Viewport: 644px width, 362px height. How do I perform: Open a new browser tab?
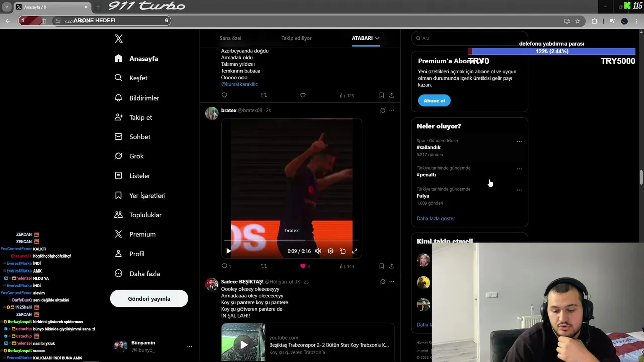pos(98,7)
